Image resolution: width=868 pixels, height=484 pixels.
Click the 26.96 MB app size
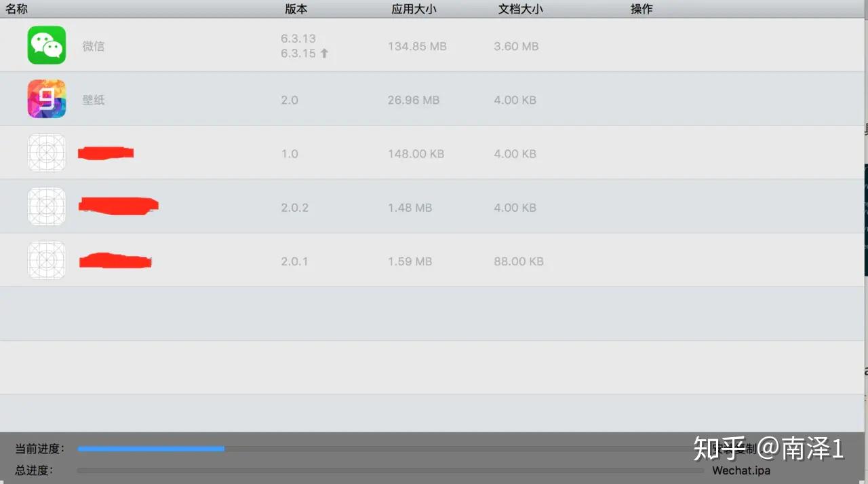(x=414, y=100)
